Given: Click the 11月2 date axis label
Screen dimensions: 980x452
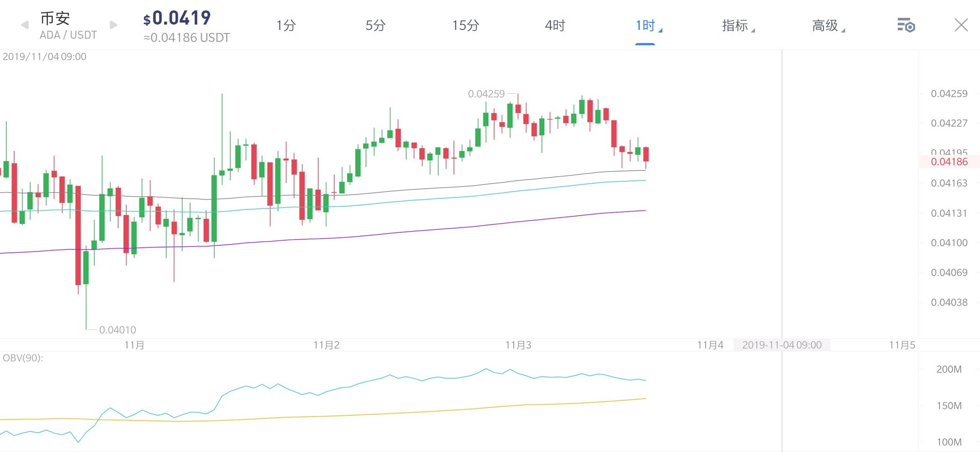Looking at the screenshot, I should [x=327, y=345].
